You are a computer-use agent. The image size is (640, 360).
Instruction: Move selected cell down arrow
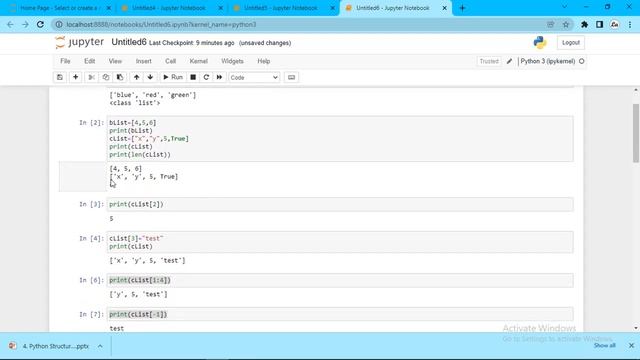click(x=150, y=77)
